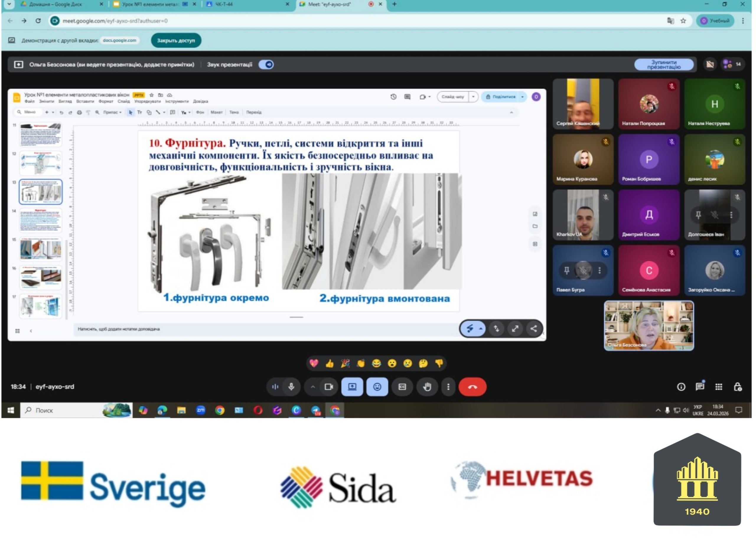Screen dimensions: 756x539
Task: Open the reactions emoji button
Action: (x=377, y=387)
